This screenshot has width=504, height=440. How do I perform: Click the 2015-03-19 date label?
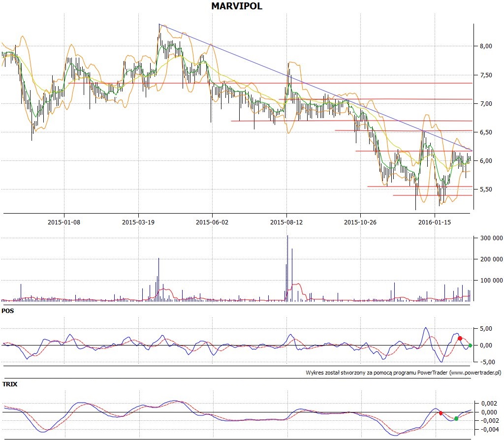(138, 222)
